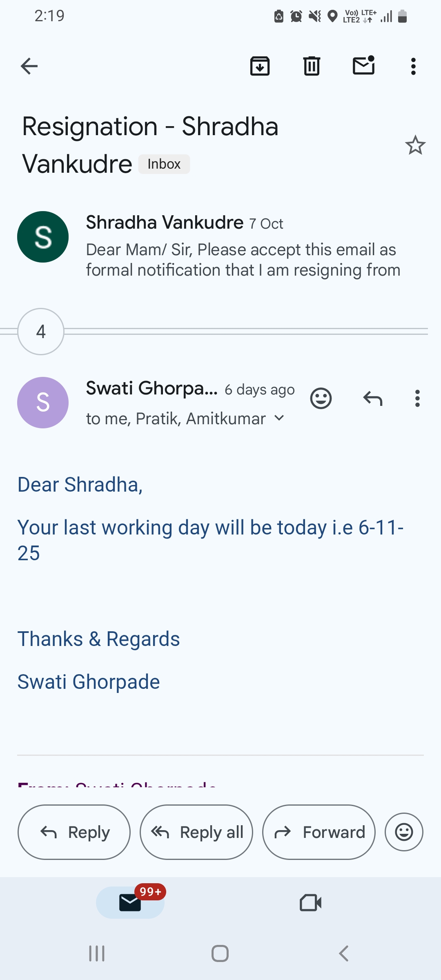
Task: Open the top-right overflow menu
Action: [413, 66]
